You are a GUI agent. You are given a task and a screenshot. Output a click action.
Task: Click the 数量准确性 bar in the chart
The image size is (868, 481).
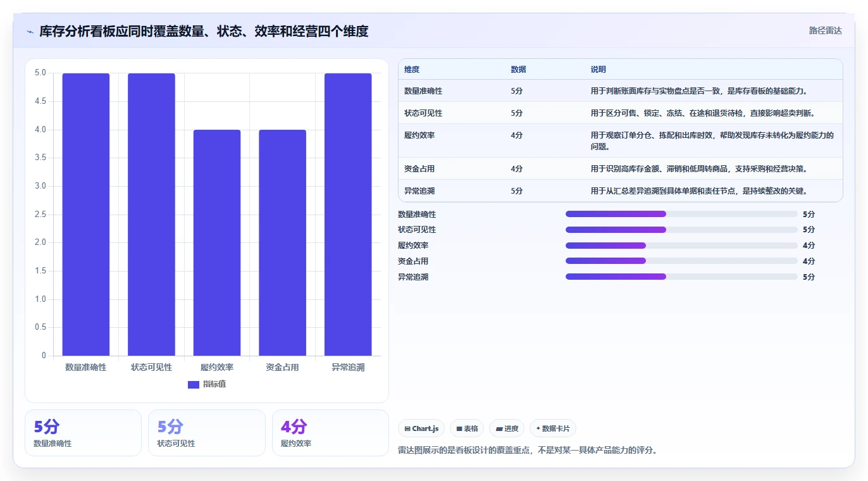86,215
